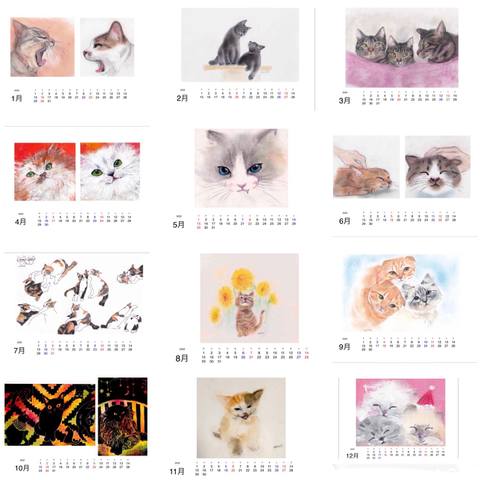Select the orange fluffy cat on red background
This screenshot has width=480, height=480.
[45, 172]
